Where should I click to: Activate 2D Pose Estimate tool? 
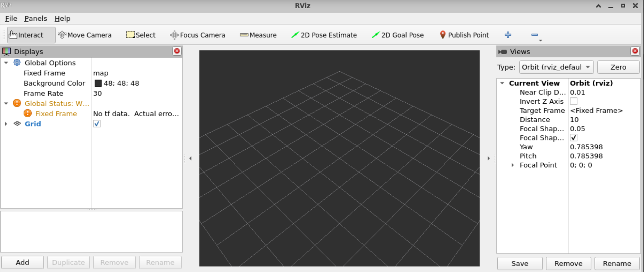(324, 35)
